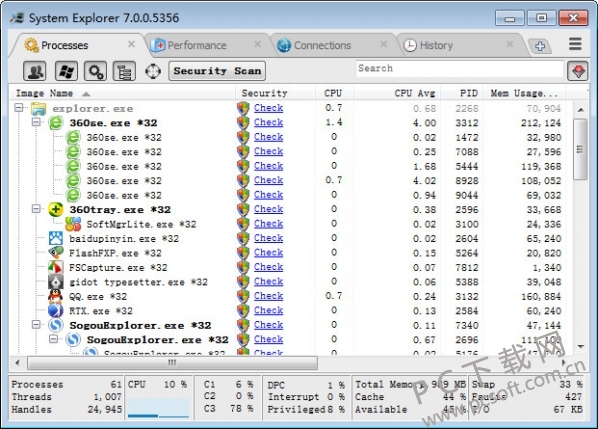Click the Handles 24,945 status entry
Viewport: 598px width, 429px height.
click(x=66, y=410)
